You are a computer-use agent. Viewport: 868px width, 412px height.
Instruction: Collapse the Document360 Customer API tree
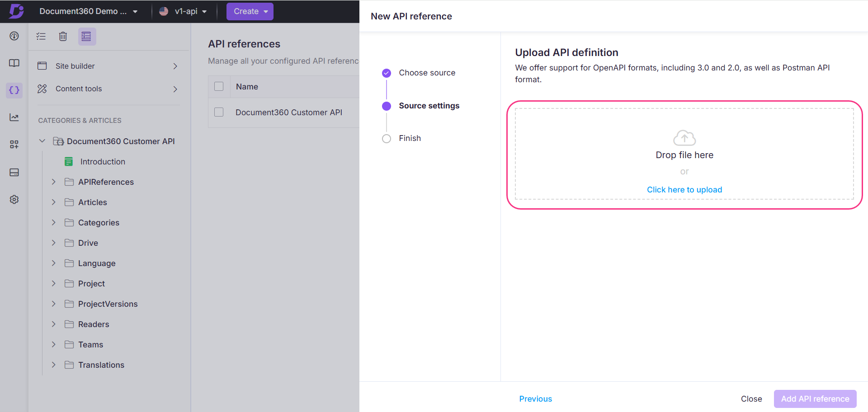tap(42, 141)
